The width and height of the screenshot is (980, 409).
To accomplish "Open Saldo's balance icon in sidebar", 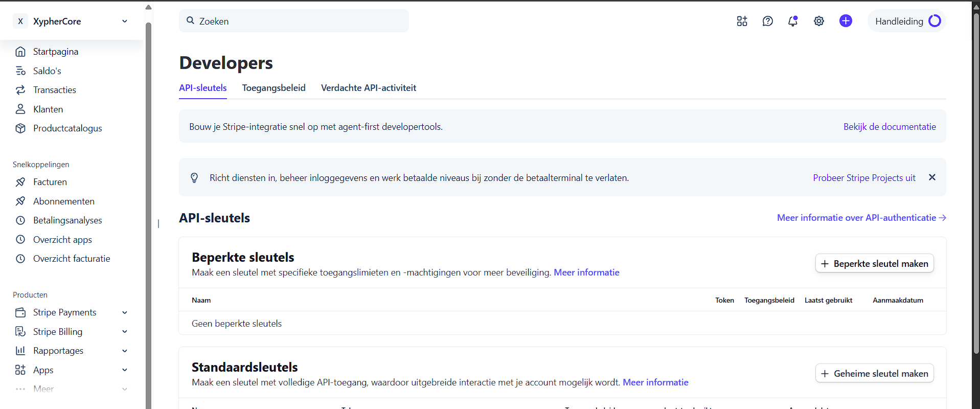I will (x=20, y=71).
